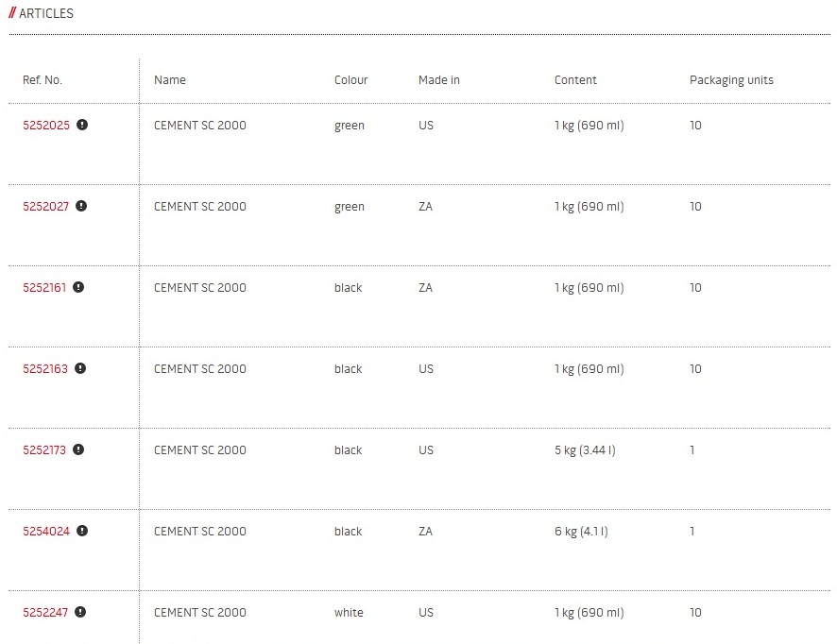Click the Content column header
Image resolution: width=837 pixels, height=644 pixels.
coord(575,80)
